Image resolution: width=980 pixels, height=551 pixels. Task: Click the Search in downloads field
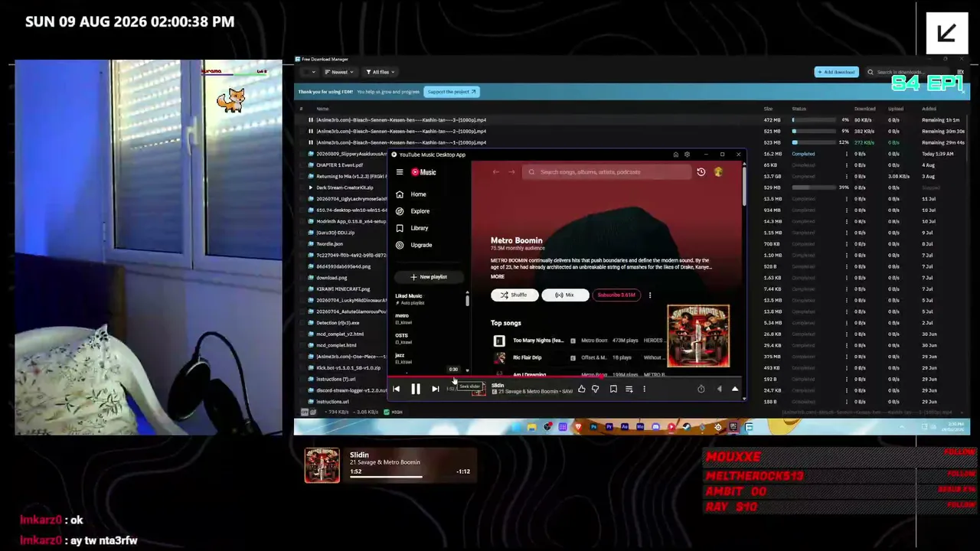click(x=909, y=72)
